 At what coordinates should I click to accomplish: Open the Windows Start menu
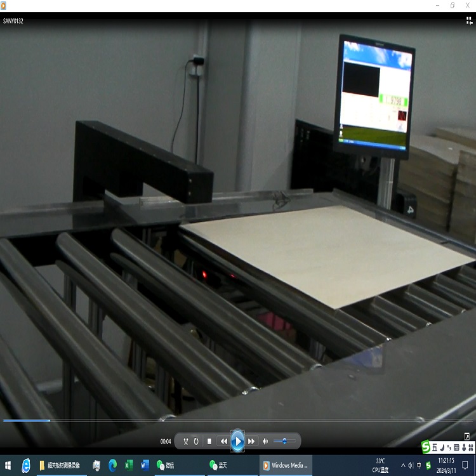pos(8,465)
